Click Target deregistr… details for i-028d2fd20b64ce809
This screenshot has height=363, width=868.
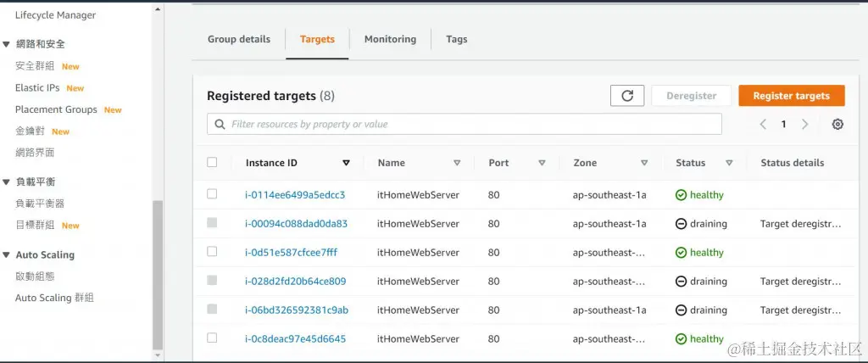tap(800, 282)
